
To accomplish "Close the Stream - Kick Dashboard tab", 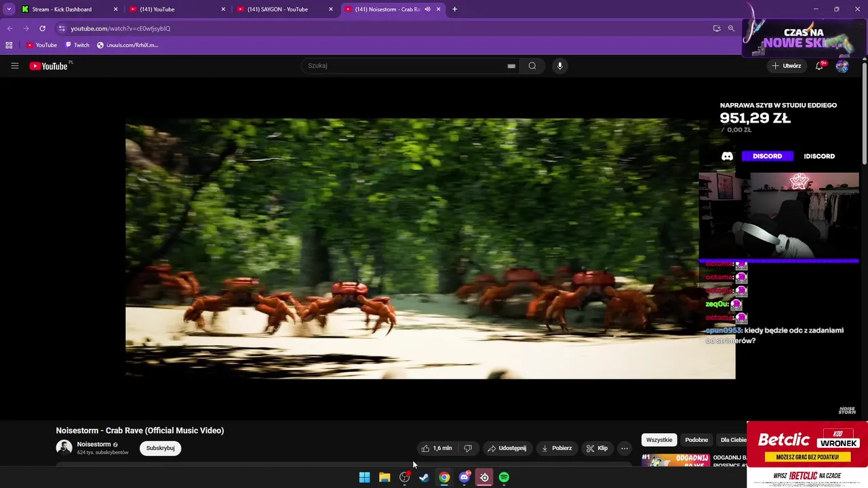I will click(115, 9).
